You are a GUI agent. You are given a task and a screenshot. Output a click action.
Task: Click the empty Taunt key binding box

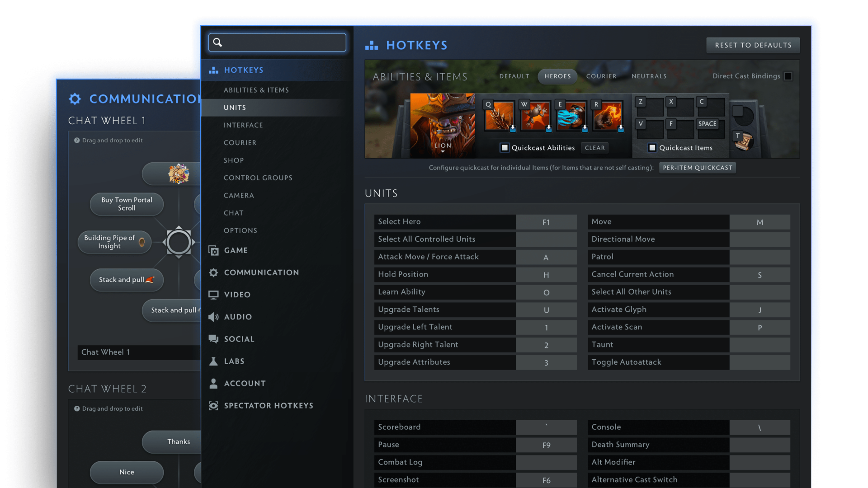coord(759,345)
